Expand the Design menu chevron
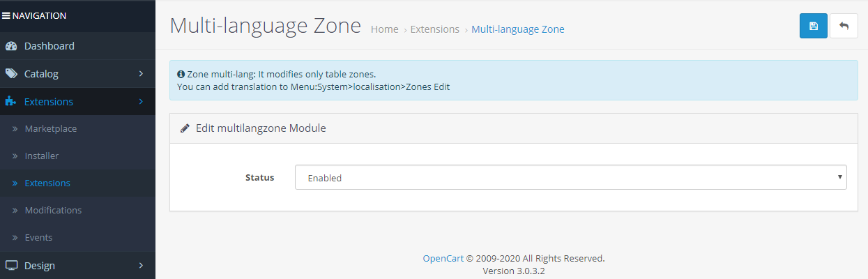 coord(141,265)
